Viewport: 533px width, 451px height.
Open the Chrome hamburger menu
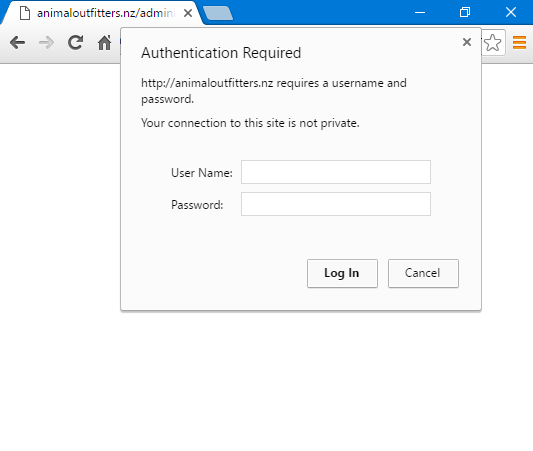point(519,43)
